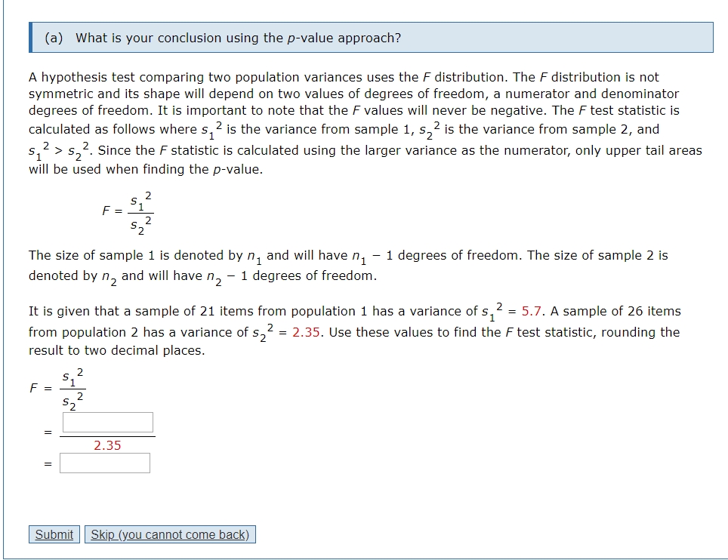The height and width of the screenshot is (560, 728).
Task: Select the F test statistic definition paragraph
Action: point(362,121)
